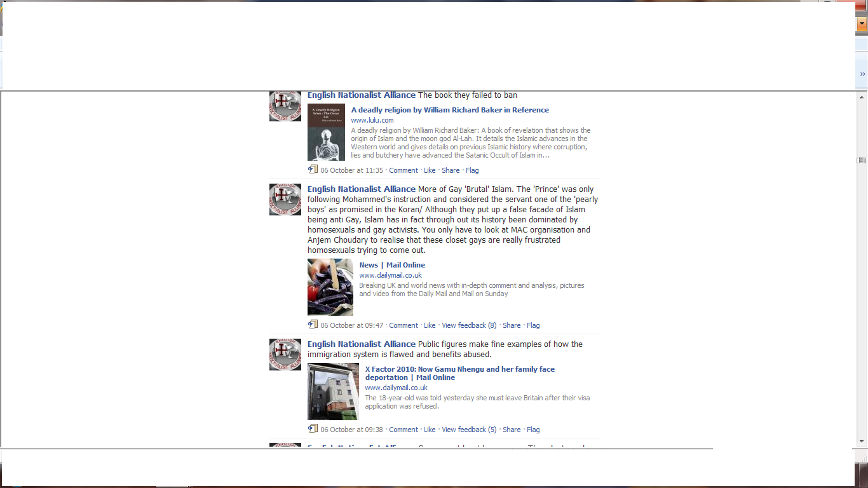Share the X Factor 2010 post

[512, 430]
